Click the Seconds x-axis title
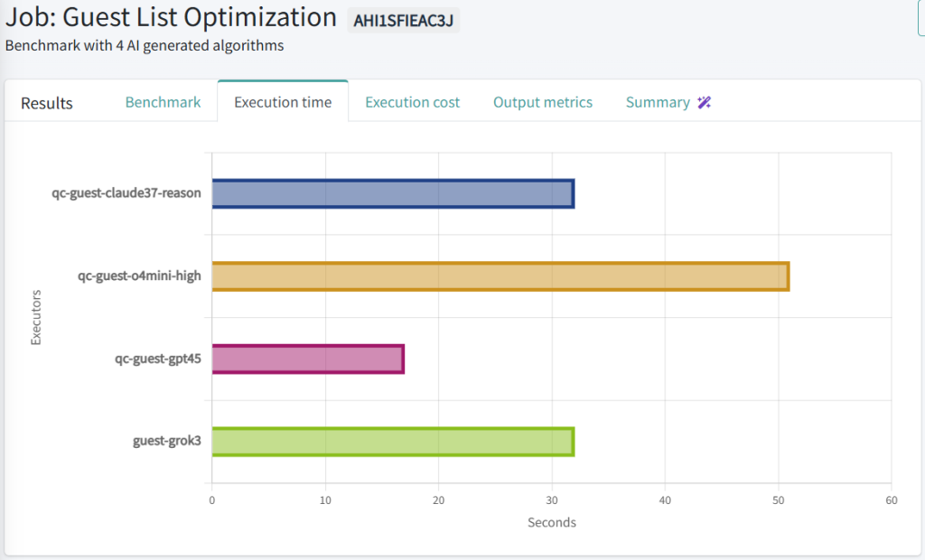The height and width of the screenshot is (560, 925). tap(551, 522)
